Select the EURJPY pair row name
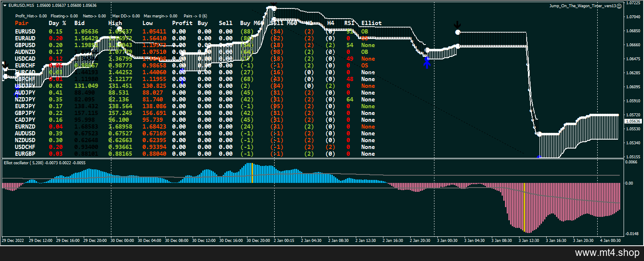Image resolution: width=644 pixels, height=261 pixels. coord(25,106)
